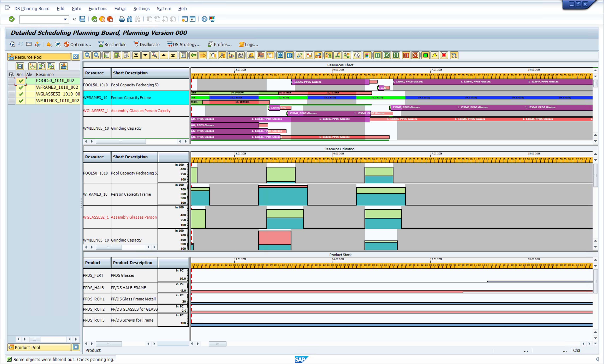Click the Save icon in toolbar
This screenshot has width=604, height=364.
pos(82,19)
